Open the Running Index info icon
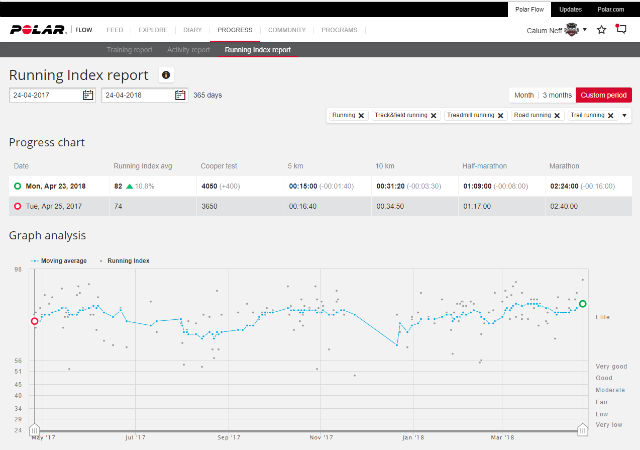This screenshot has height=450, width=640. tap(166, 75)
